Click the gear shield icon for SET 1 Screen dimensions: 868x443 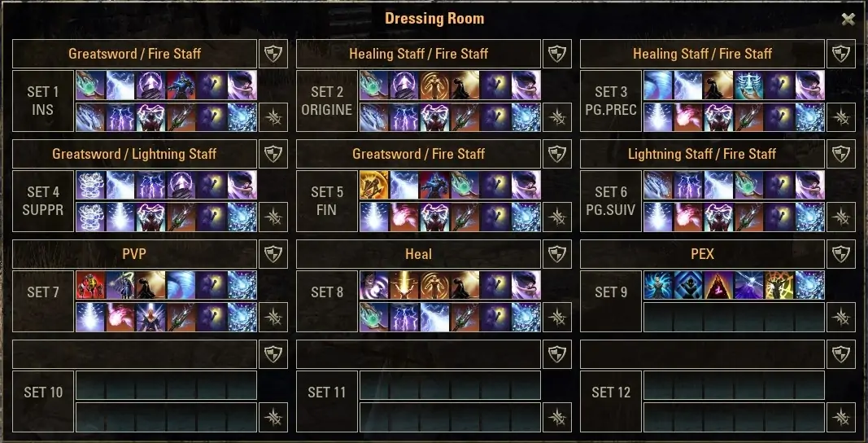point(273,54)
